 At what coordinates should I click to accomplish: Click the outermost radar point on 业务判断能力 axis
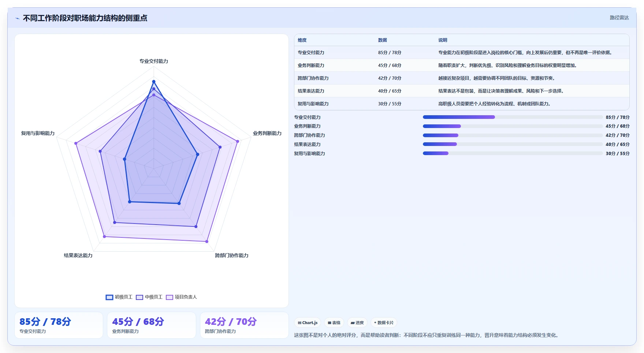(x=238, y=141)
